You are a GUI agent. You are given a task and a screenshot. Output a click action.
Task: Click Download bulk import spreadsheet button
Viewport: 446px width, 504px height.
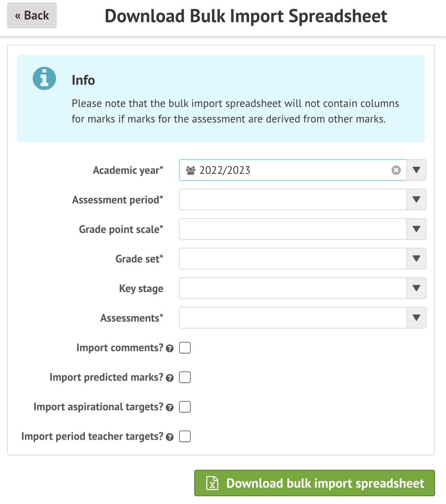click(314, 483)
